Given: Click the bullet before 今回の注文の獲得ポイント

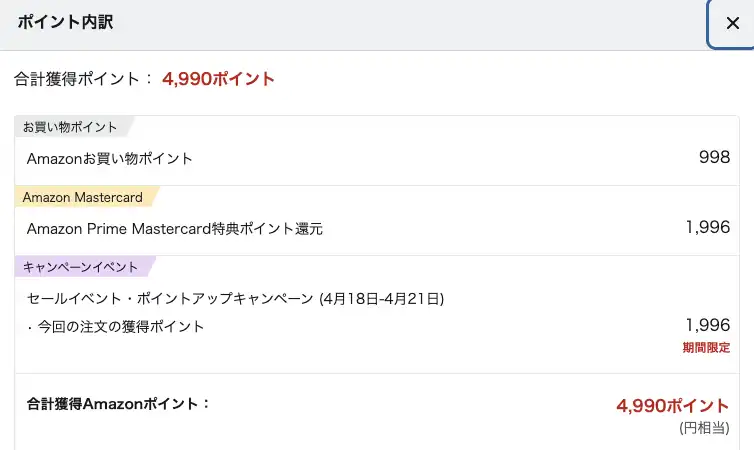Looking at the screenshot, I should coord(29,326).
